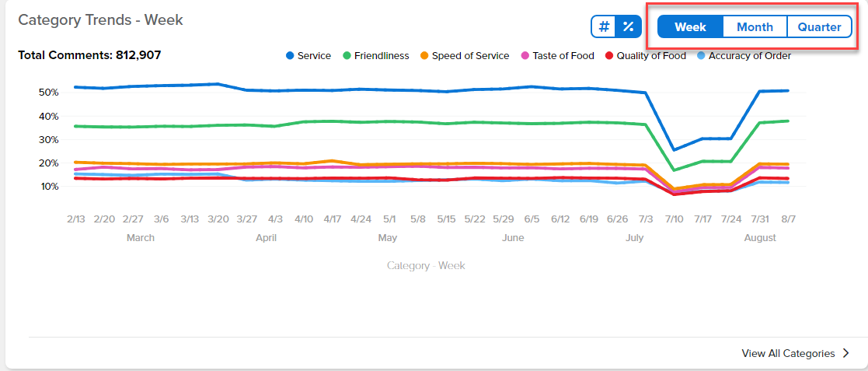Viewport: 868px width, 371px height.
Task: Hide the Friendliness series via its label
Action: click(x=382, y=56)
